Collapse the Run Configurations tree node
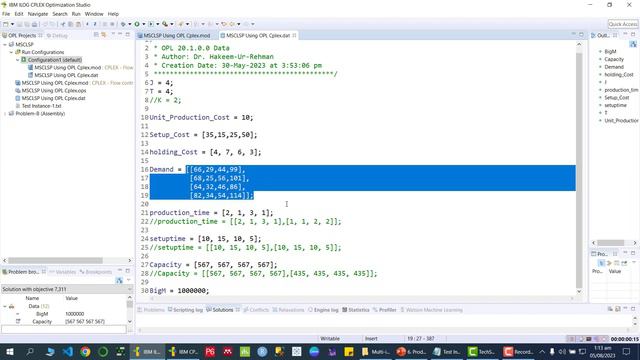 [x=11, y=52]
